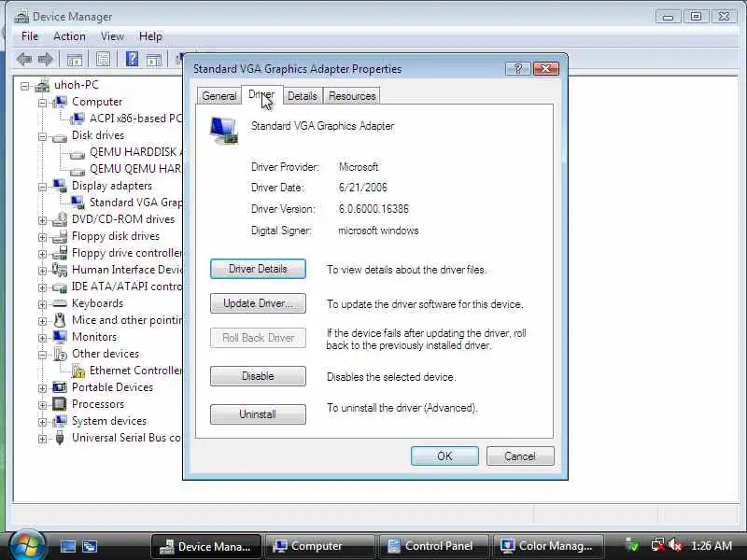Select ACPI x86-based PC entry
The image size is (747, 560).
[x=135, y=119]
